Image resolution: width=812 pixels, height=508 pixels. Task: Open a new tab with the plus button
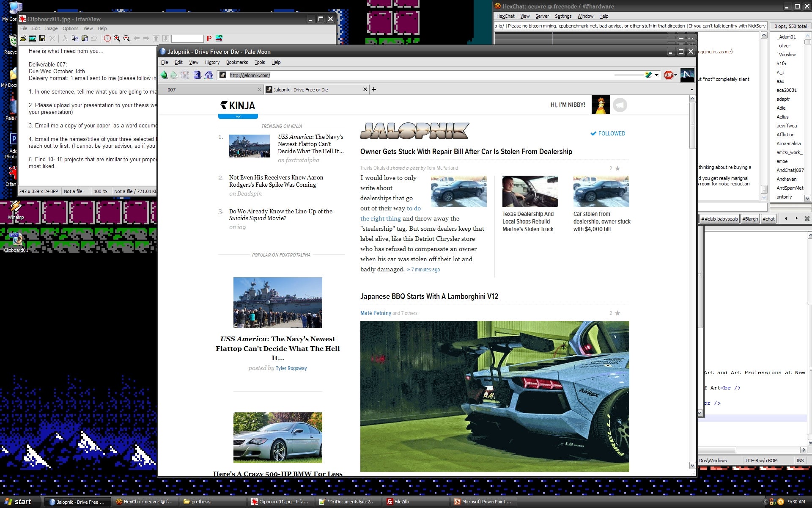point(374,89)
